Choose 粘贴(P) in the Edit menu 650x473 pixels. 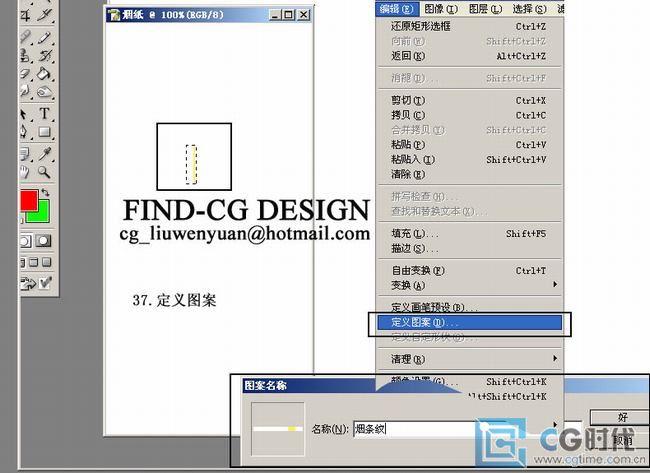click(x=469, y=145)
